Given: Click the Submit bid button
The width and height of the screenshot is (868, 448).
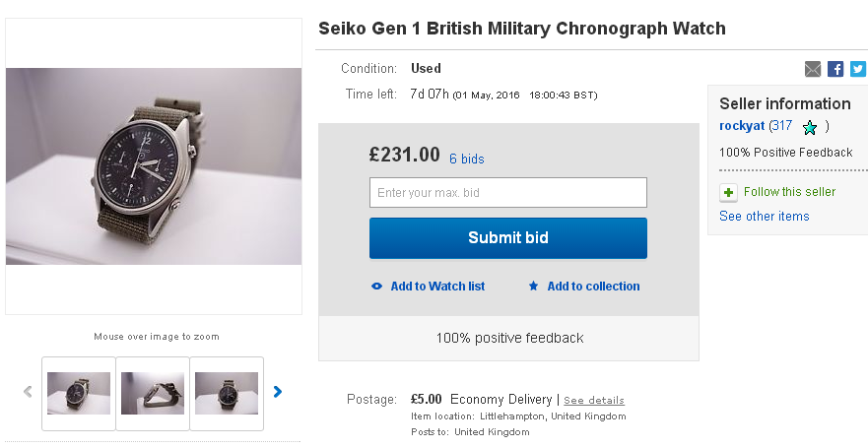Looking at the screenshot, I should pyautogui.click(x=508, y=238).
